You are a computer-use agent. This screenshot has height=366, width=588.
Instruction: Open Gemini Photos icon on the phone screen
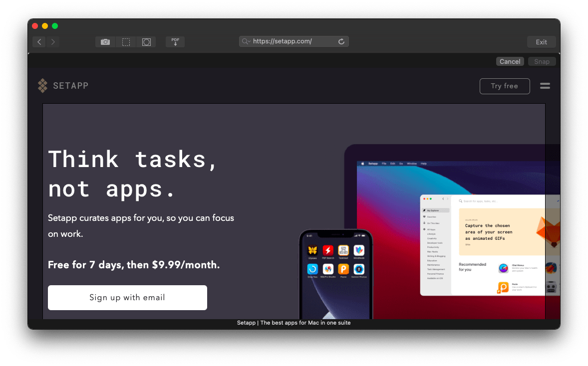[x=359, y=269]
